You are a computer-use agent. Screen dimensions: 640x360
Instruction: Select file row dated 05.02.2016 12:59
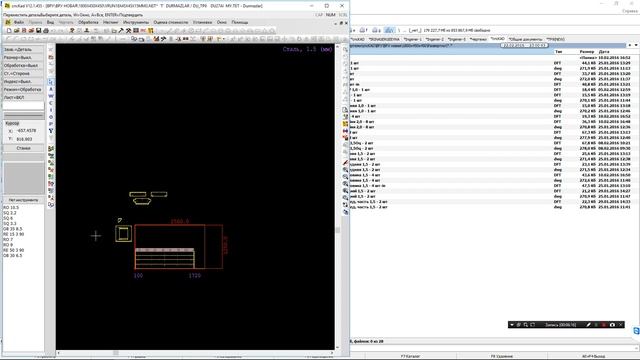pyautogui.click(x=491, y=89)
